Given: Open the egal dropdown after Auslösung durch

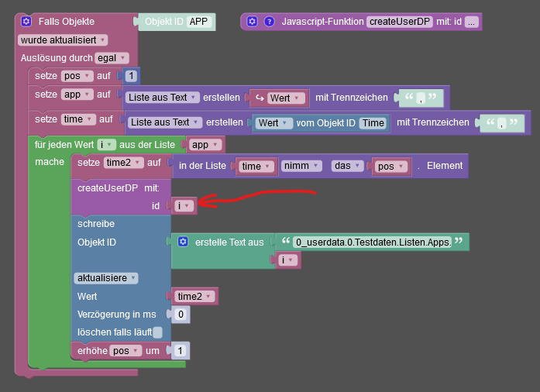Looking at the screenshot, I should point(112,58).
